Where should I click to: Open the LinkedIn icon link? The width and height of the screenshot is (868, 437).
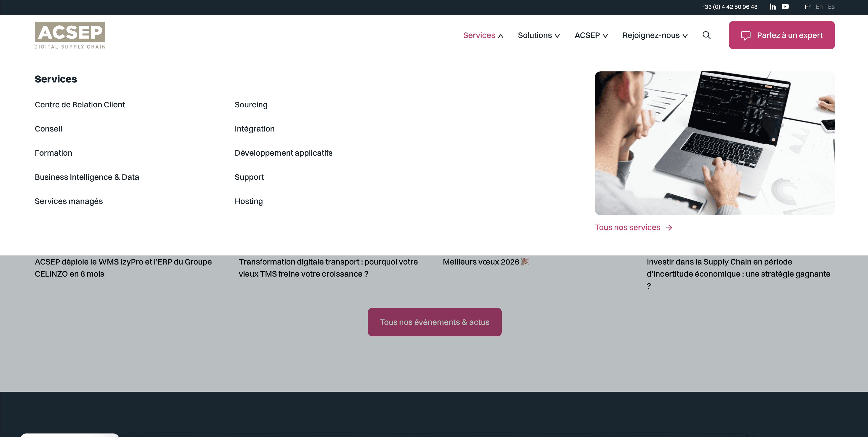point(772,7)
